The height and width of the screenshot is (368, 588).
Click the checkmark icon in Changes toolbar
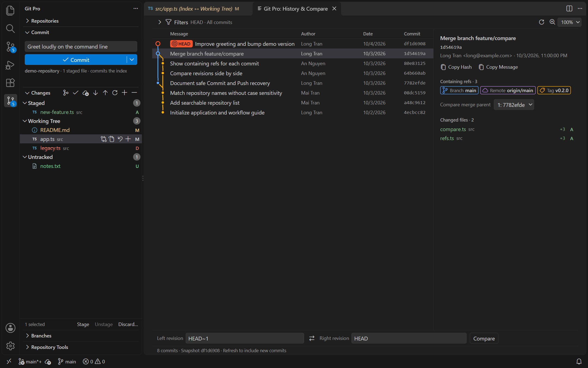coord(76,93)
